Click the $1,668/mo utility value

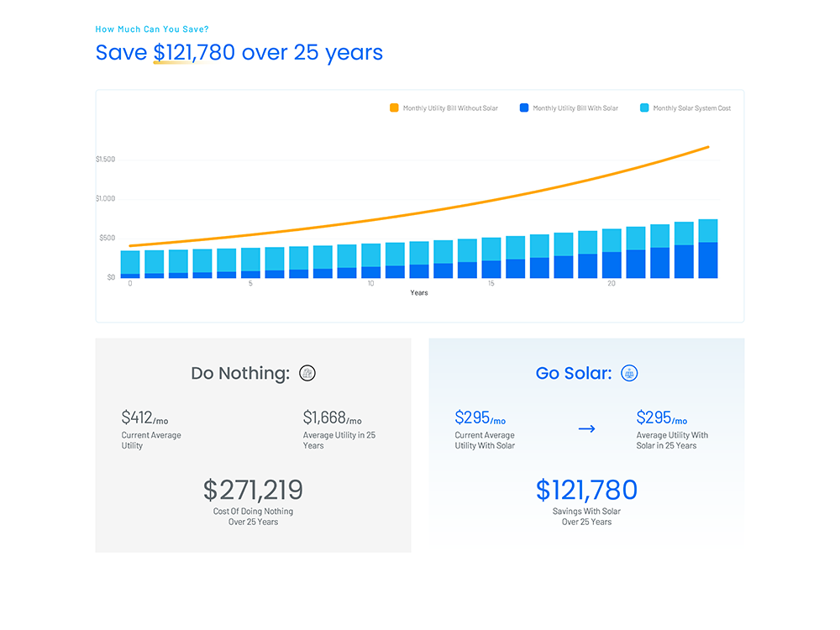[x=332, y=417]
